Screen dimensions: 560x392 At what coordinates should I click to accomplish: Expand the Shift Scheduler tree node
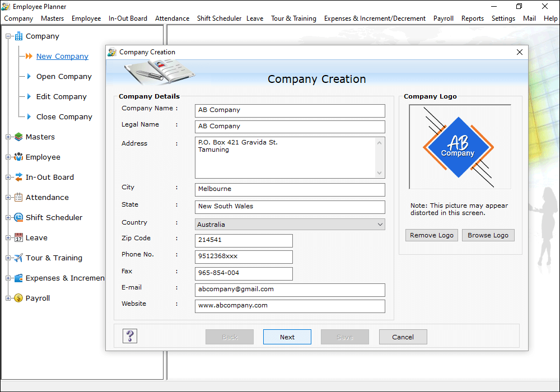point(8,217)
